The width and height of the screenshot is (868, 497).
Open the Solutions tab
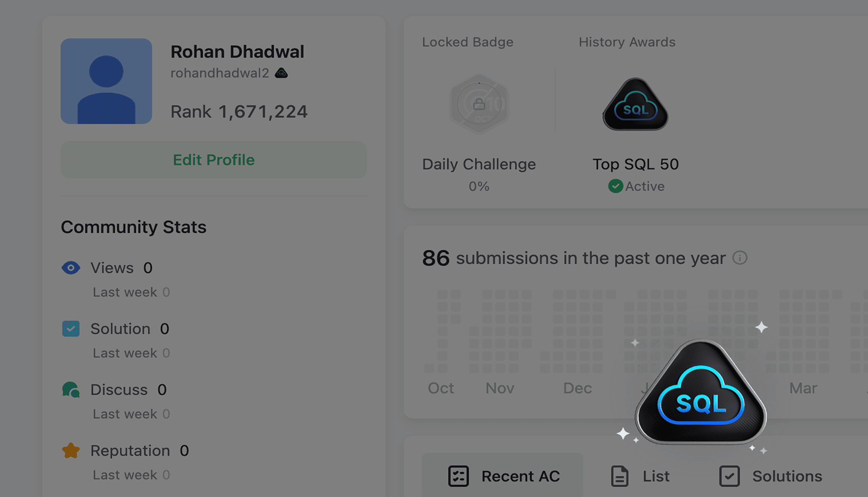point(771,476)
